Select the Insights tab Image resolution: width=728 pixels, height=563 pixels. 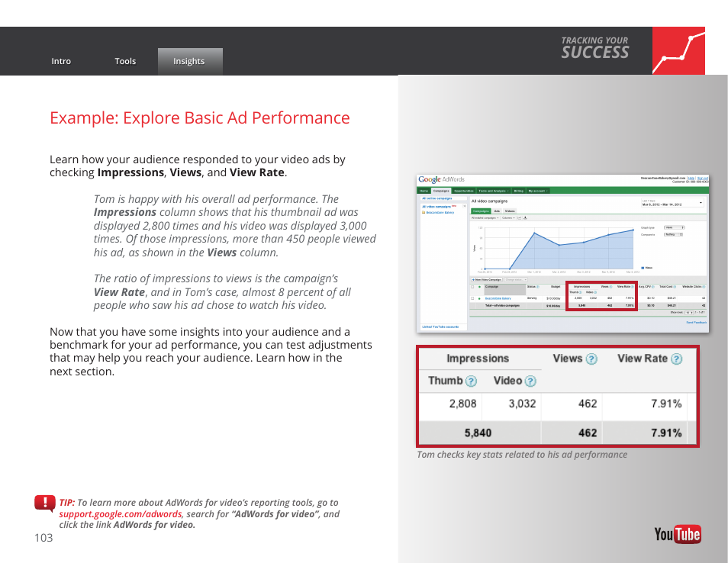[x=189, y=61]
